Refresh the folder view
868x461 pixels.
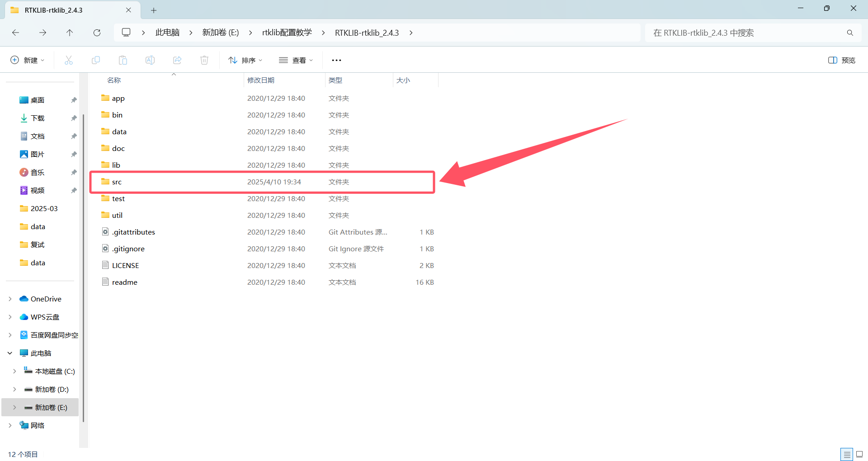pyautogui.click(x=97, y=33)
